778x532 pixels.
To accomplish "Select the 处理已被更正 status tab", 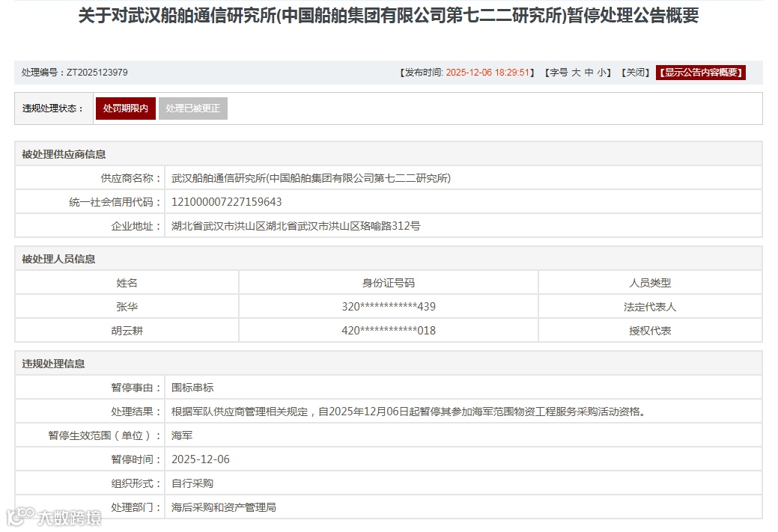I will (x=193, y=108).
